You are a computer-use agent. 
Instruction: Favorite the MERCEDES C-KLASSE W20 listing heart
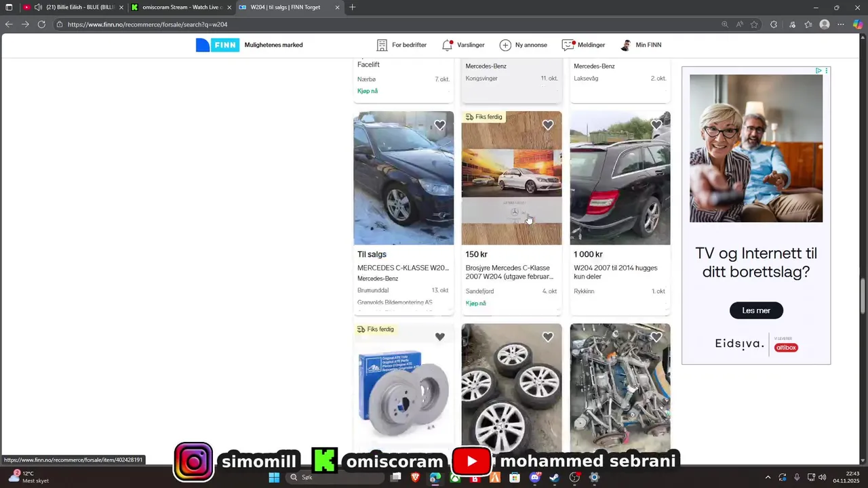coord(440,125)
